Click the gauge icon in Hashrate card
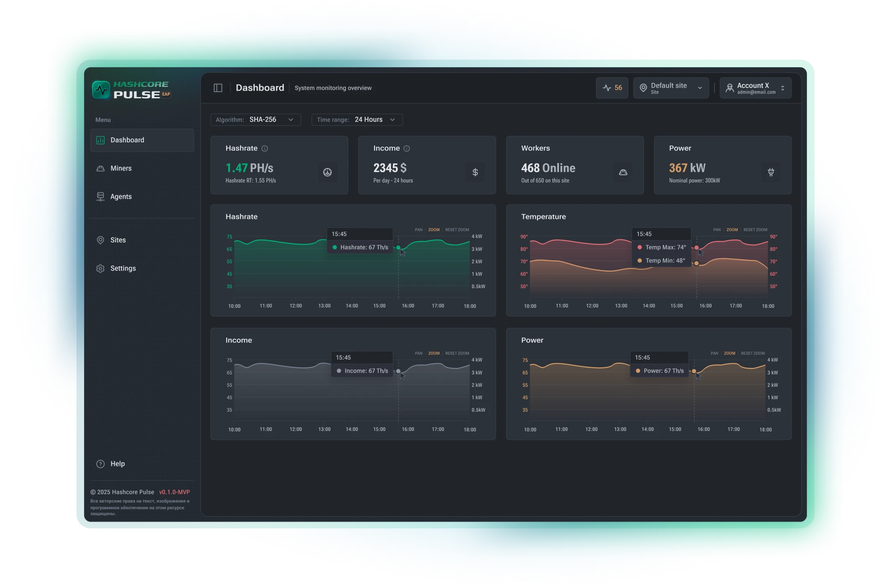The image size is (891, 588). 327,172
